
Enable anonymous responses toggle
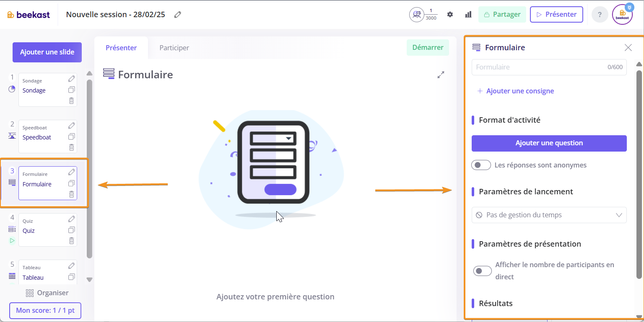coord(481,165)
